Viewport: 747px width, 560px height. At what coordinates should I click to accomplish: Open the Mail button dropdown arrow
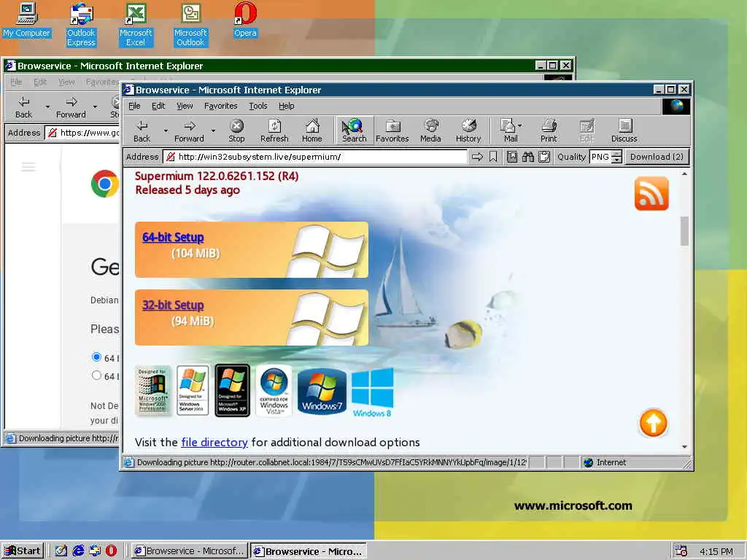[x=519, y=125]
